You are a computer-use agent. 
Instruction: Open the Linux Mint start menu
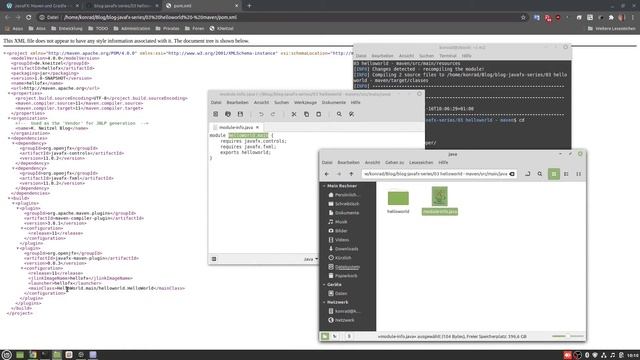[x=7, y=355]
